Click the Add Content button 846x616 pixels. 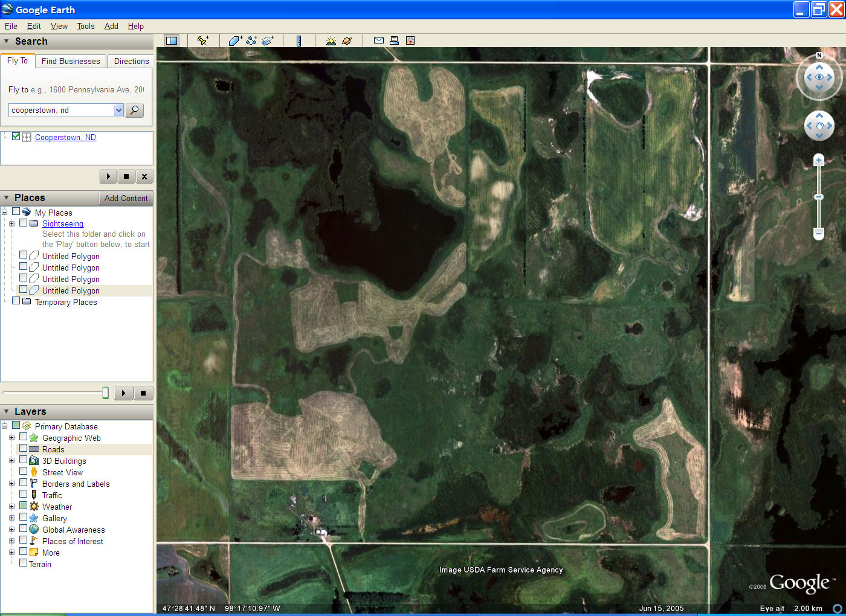point(126,198)
